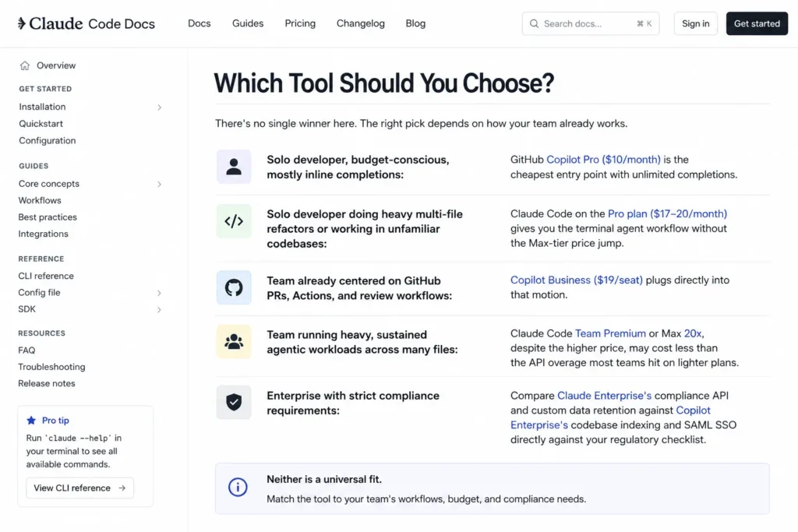The image size is (798, 532).
Task: Expand the Installation section chevron
Action: (x=159, y=107)
